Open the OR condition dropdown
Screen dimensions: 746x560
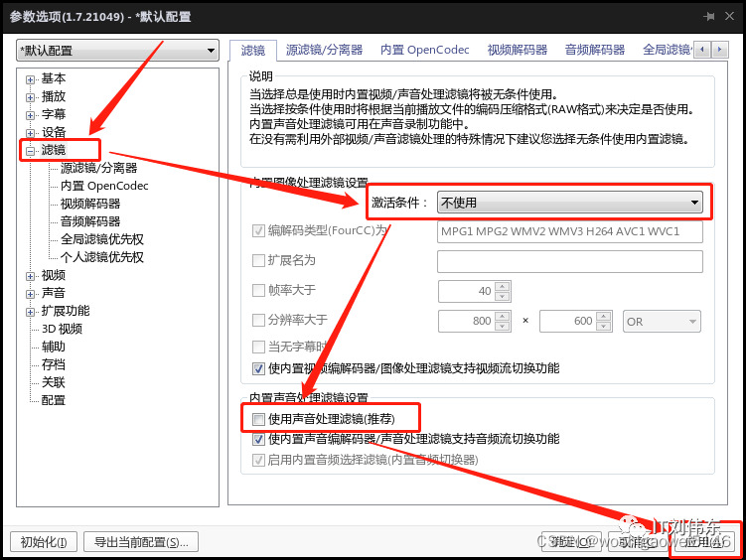662,322
